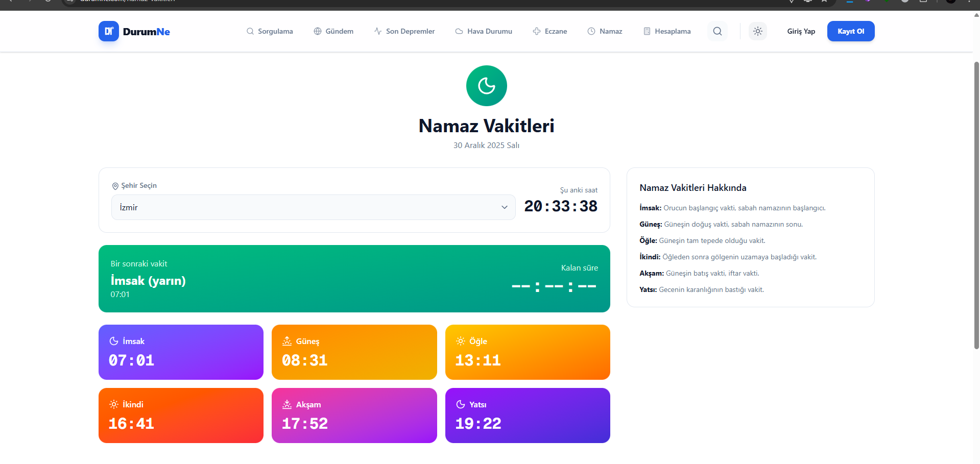Click the clock icon next to Namaz

(591, 31)
